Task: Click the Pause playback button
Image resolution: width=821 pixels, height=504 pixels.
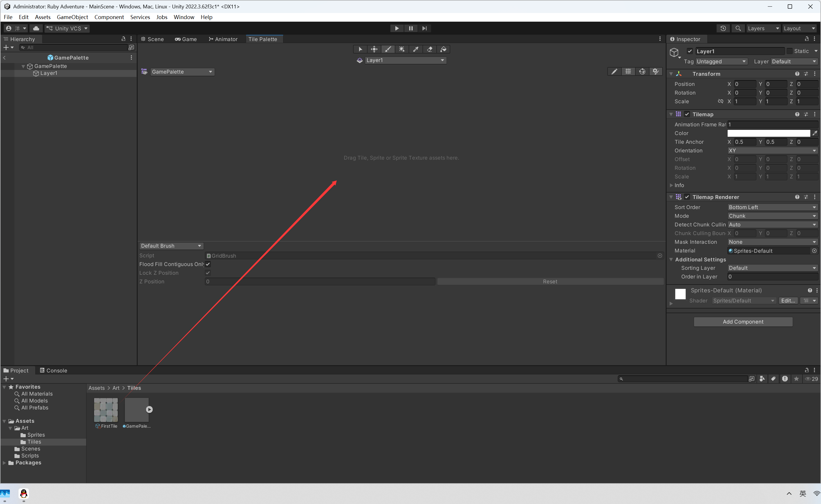Action: pyautogui.click(x=411, y=28)
